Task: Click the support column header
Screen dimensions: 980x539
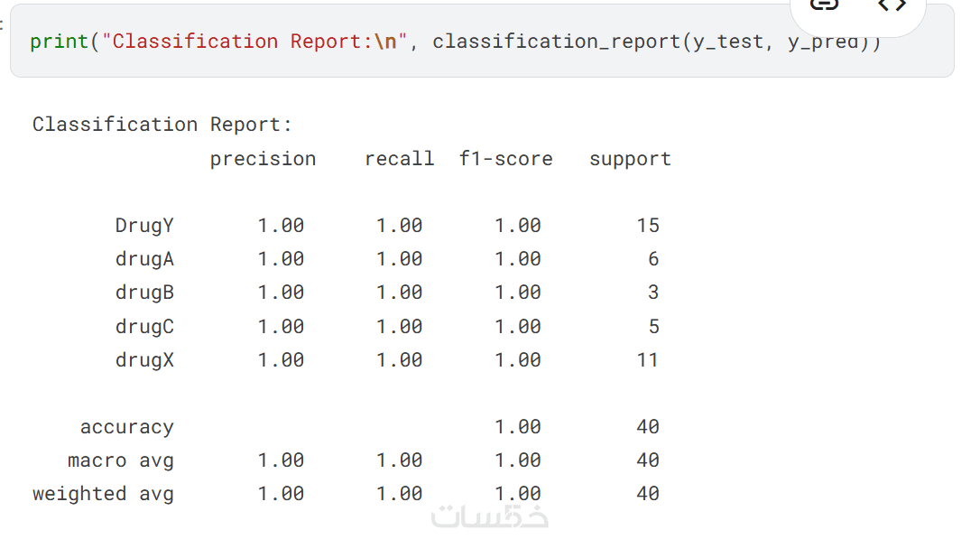Action: tap(630, 159)
